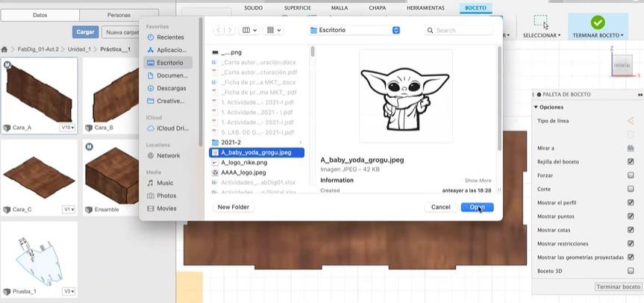Open the SELECCIONAR dropdown menu
This screenshot has width=644, height=303.
tap(542, 36)
